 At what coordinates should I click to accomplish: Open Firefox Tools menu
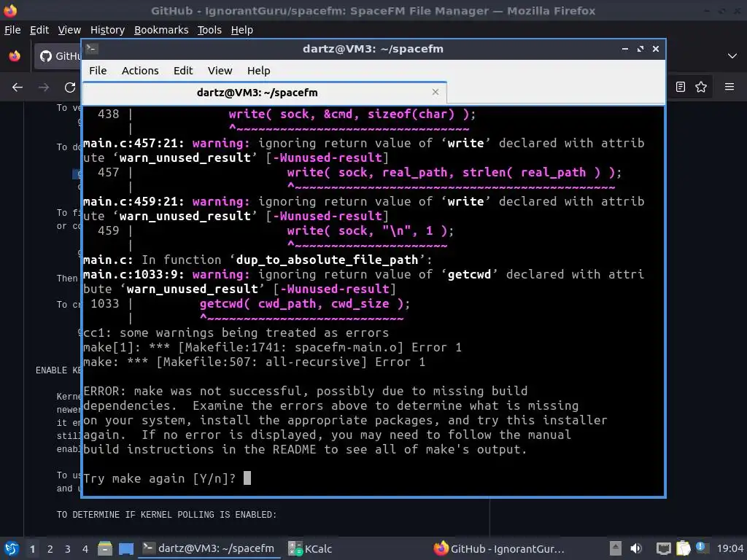209,30
